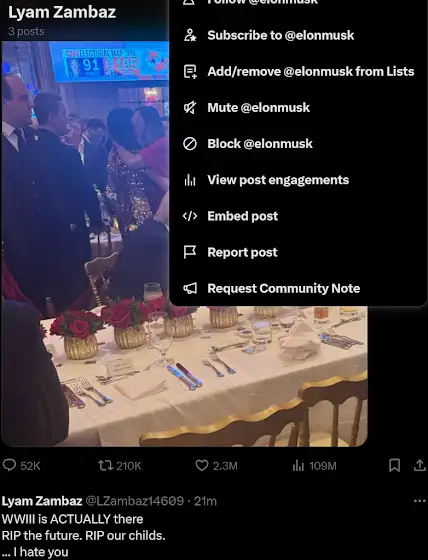Share the post using upload arrow icon

tap(420, 465)
